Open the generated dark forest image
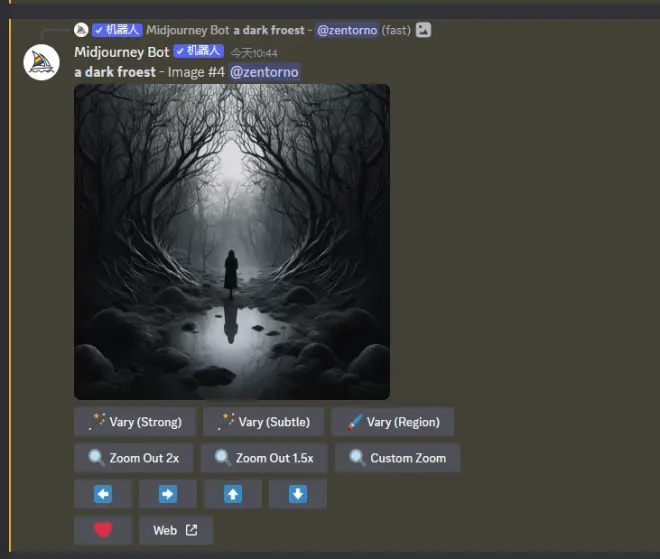This screenshot has height=559, width=660. point(232,242)
